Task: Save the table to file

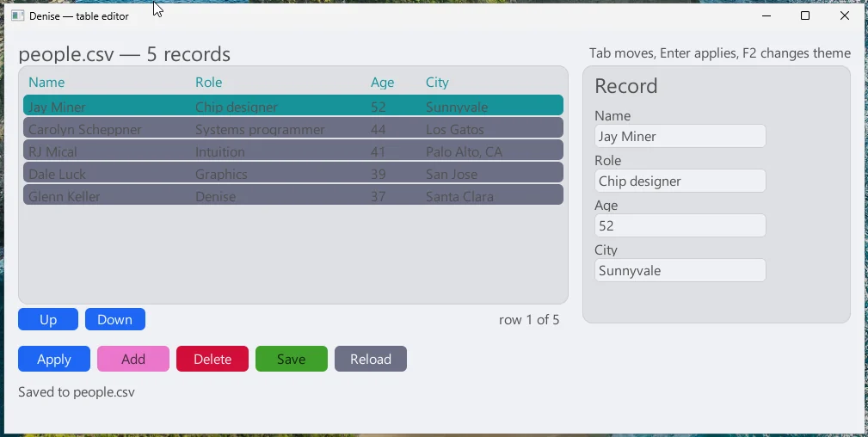Action: 292,359
